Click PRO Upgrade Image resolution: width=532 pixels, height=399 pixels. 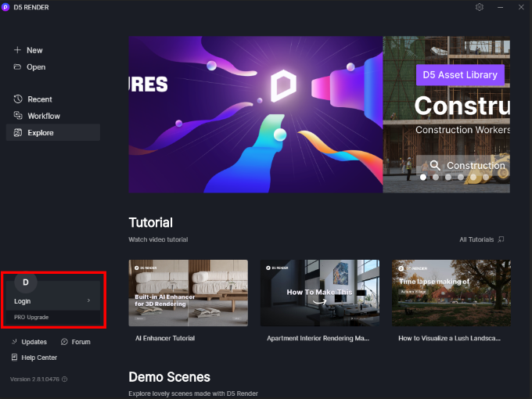[31, 317]
